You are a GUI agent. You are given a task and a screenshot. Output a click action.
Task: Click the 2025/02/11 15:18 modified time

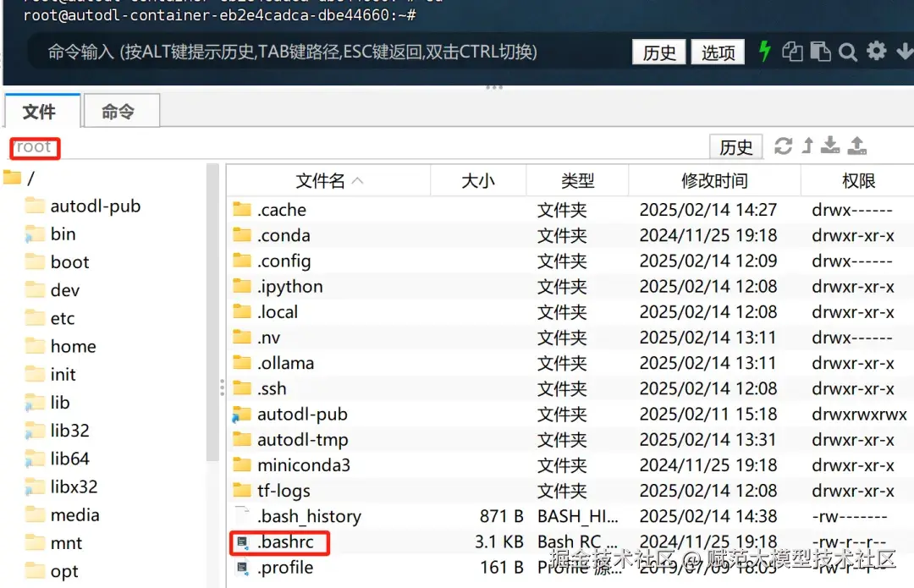[x=708, y=415]
